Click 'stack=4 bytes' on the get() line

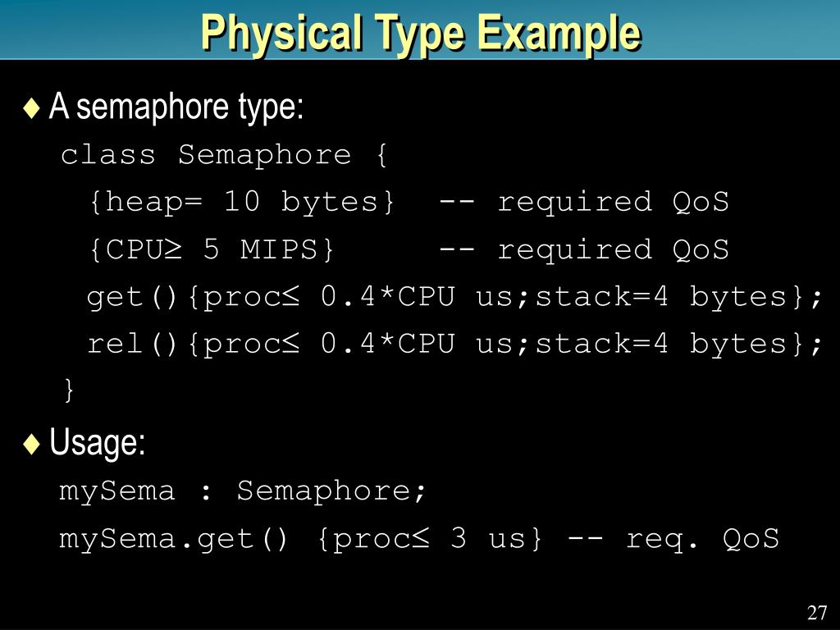pyautogui.click(x=660, y=297)
